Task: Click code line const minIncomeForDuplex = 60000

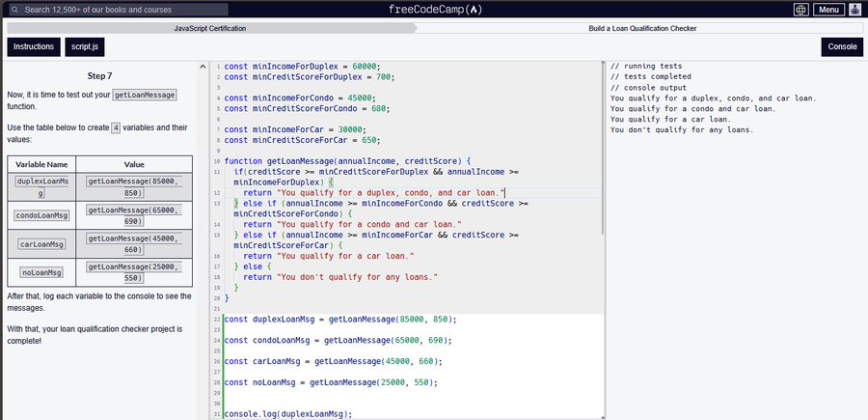Action: (x=302, y=67)
